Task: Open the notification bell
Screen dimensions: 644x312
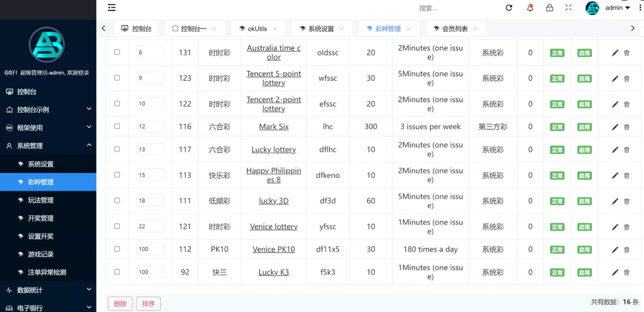Action: [530, 8]
